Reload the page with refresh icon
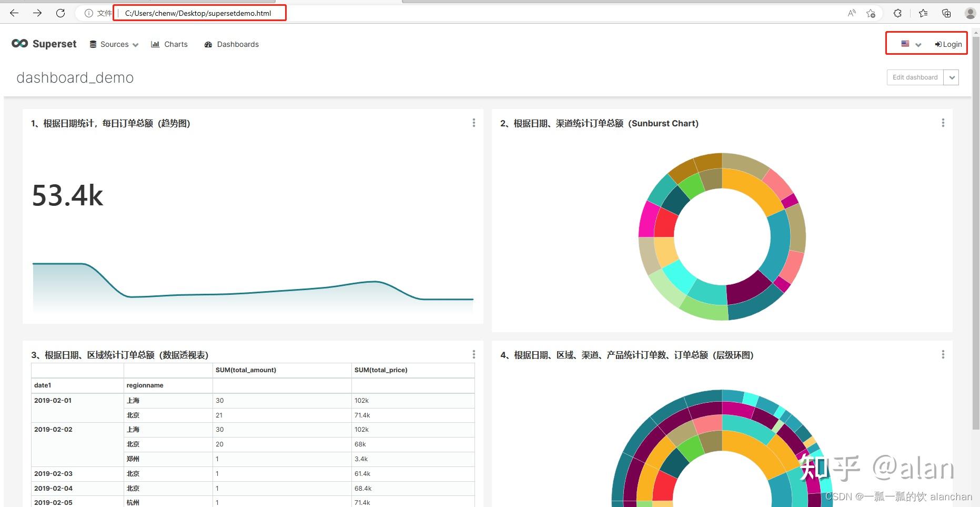The width and height of the screenshot is (980, 507). click(x=60, y=13)
